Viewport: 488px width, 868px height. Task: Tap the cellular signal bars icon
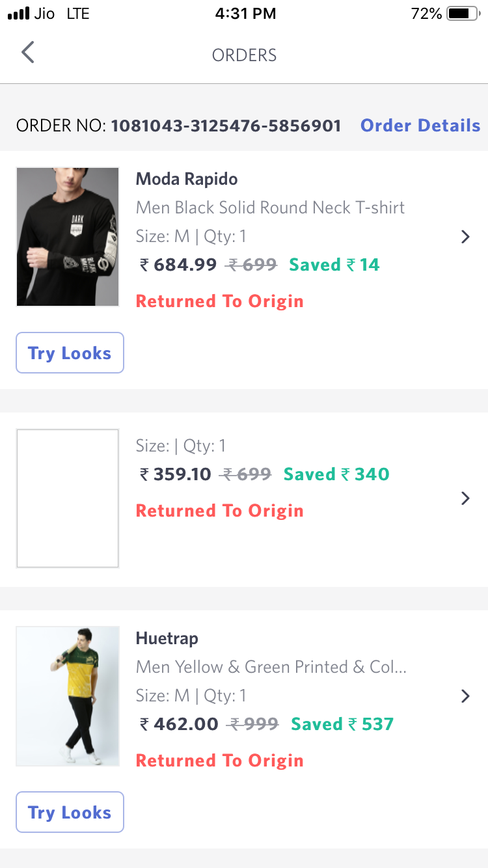tap(19, 14)
